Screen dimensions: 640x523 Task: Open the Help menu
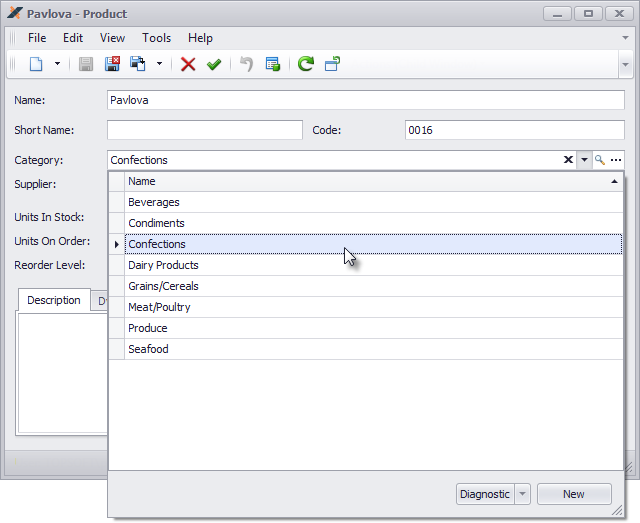[x=200, y=38]
